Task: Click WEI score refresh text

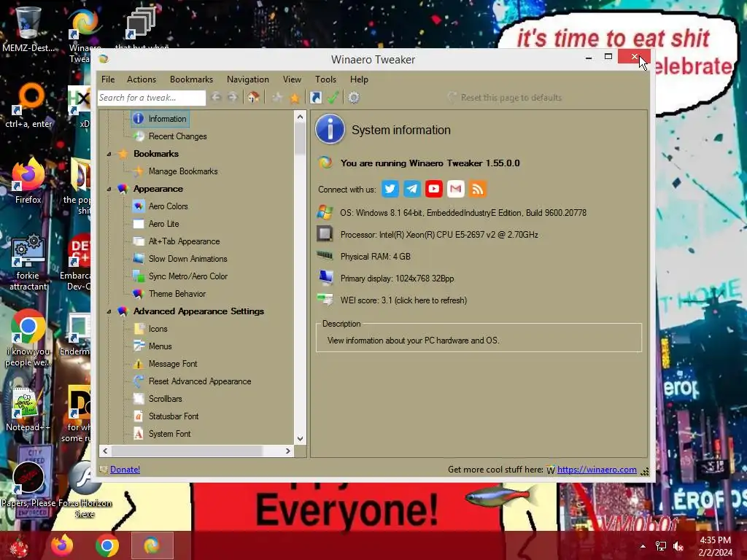Action: point(403,300)
